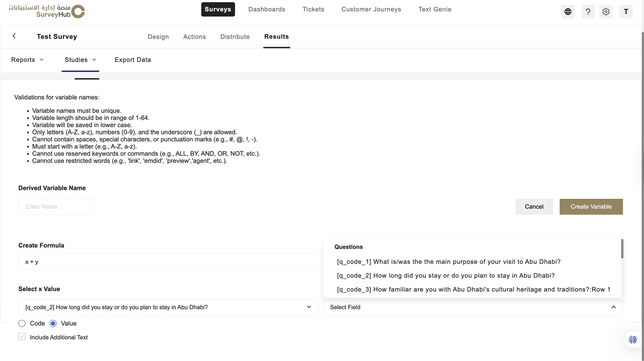The width and height of the screenshot is (644, 361).
Task: Choose q_code_3 cultural heritage option
Action: (x=473, y=289)
